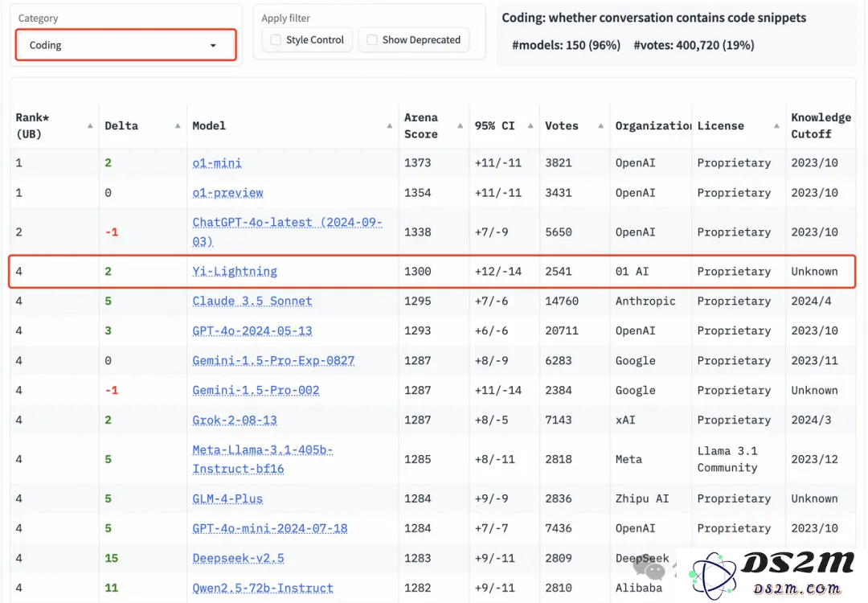Sort by 95% CI column arrow
The width and height of the screenshot is (868, 603).
pos(530,126)
